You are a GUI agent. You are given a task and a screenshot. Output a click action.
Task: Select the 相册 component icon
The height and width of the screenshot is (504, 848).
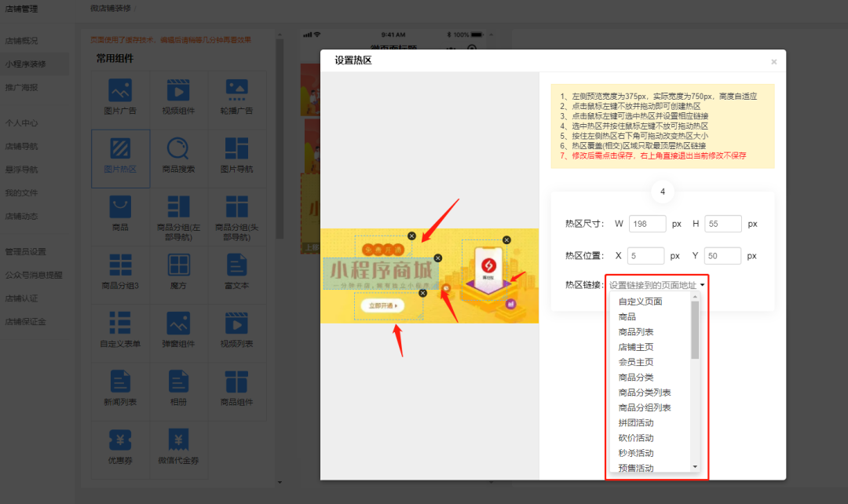[x=178, y=382]
